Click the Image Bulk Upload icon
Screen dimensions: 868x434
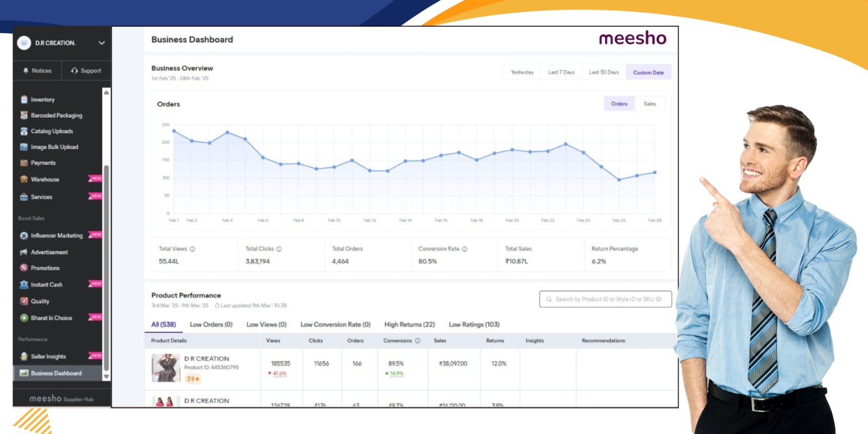24,147
